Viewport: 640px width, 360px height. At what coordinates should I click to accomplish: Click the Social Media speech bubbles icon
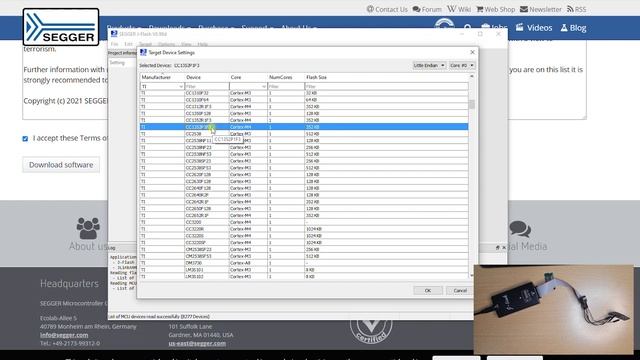pyautogui.click(x=520, y=229)
